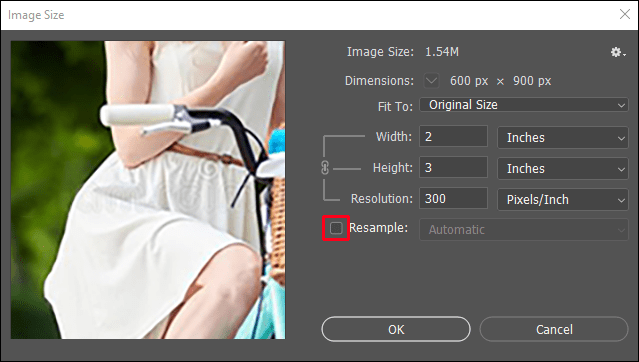The width and height of the screenshot is (639, 362).
Task: Click the Resolution label
Action: (x=382, y=199)
